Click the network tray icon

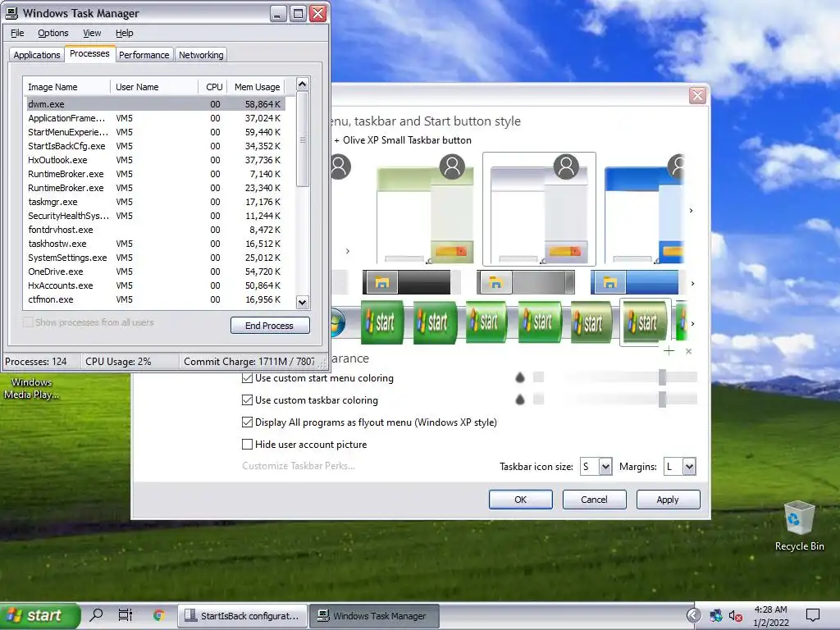(x=715, y=616)
